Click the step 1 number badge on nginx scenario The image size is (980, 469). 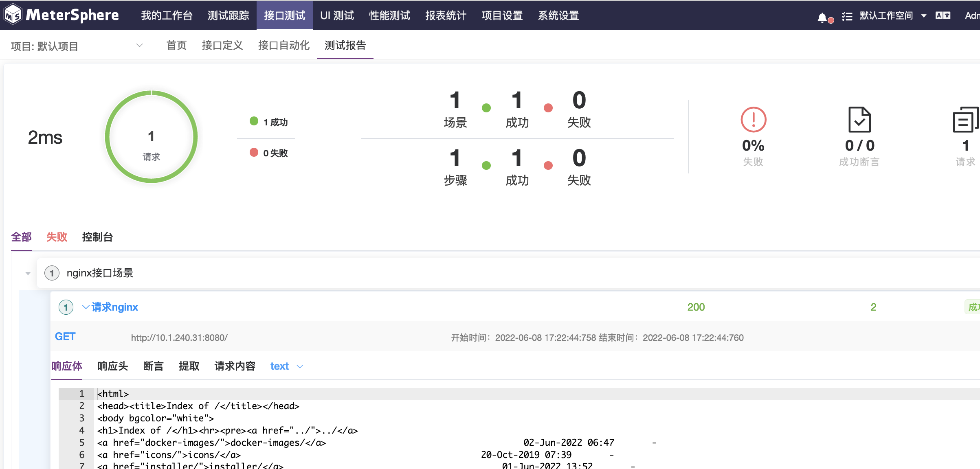click(x=66, y=307)
